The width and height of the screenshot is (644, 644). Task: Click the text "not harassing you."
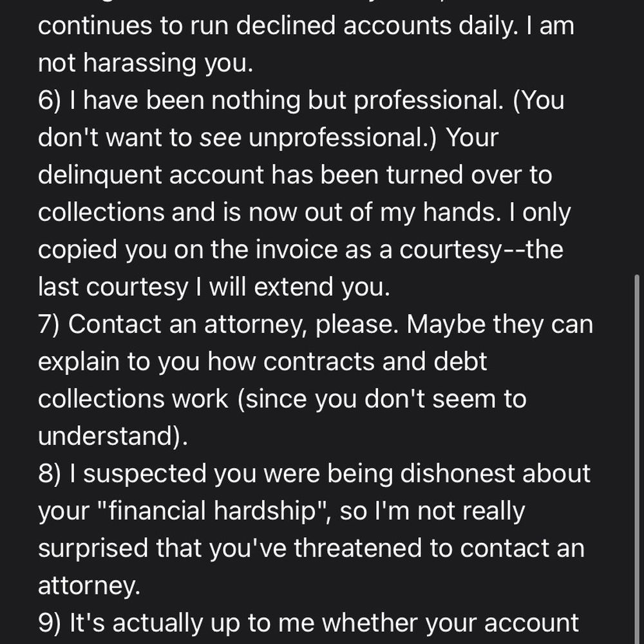[x=146, y=63]
